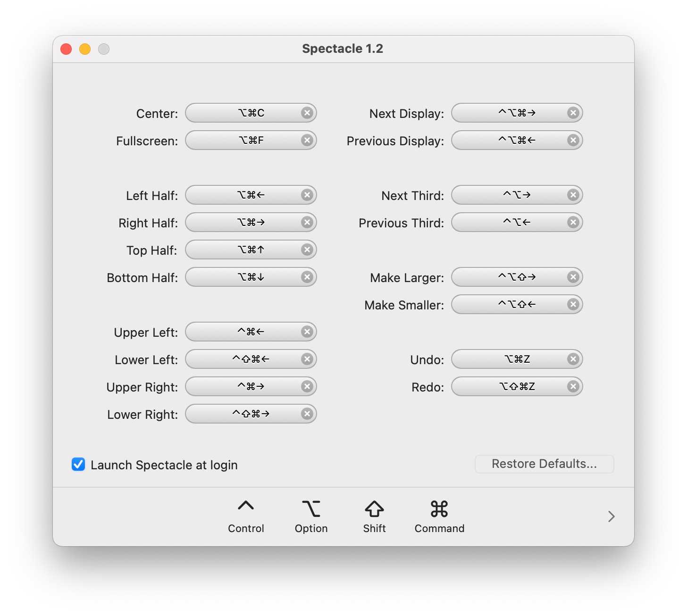Select the Fullscreen shortcut recorder field

(251, 140)
